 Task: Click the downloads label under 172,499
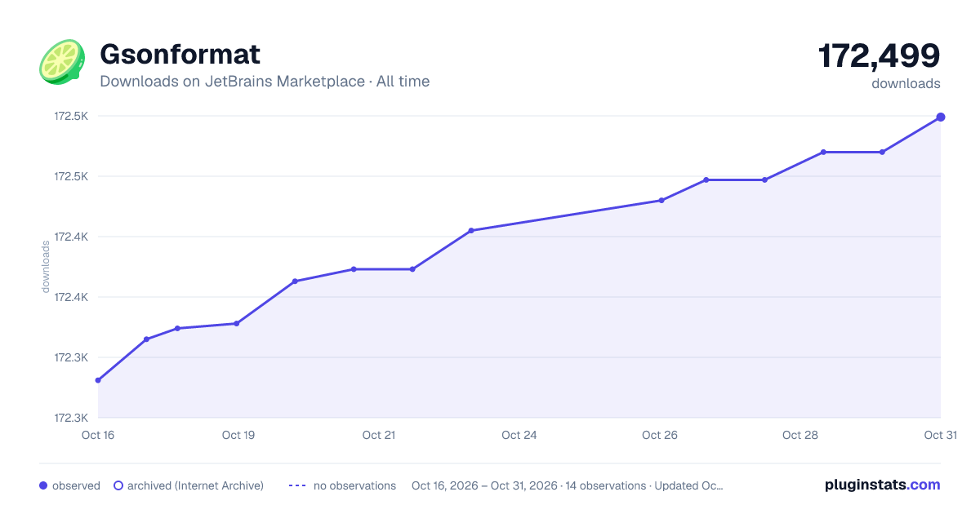tap(906, 83)
